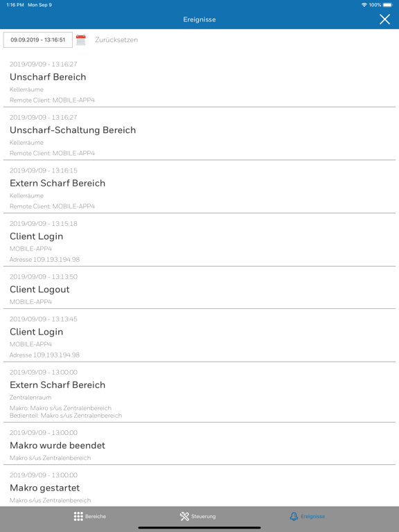Viewport: 399px width, 532px height.
Task: Open the Makro gestartet event
Action: click(199, 486)
